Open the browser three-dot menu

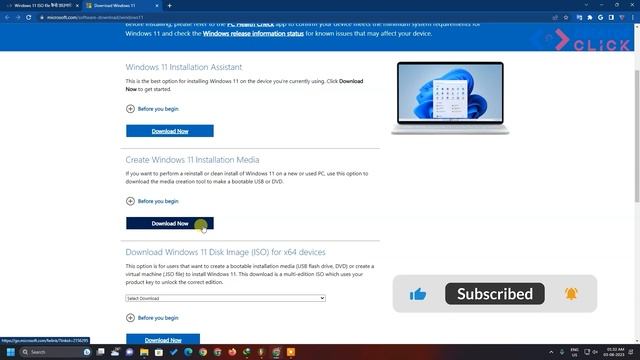point(633,18)
